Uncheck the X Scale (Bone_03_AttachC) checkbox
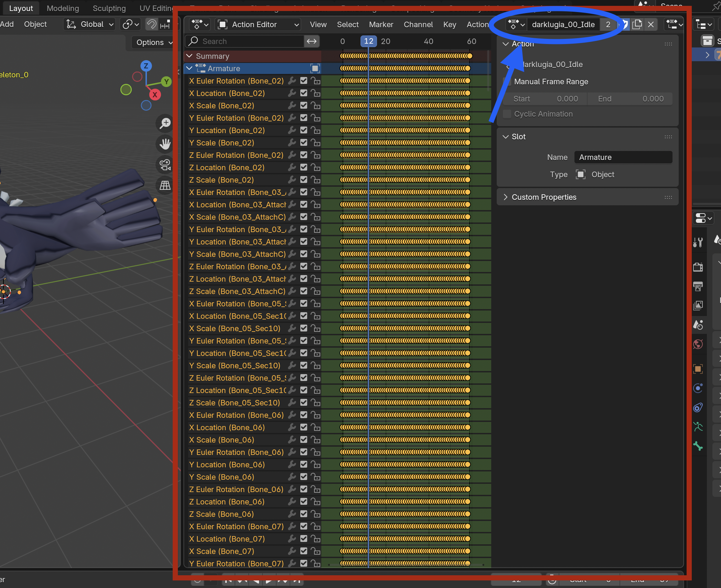Screen dimensions: 721x588 [304, 217]
